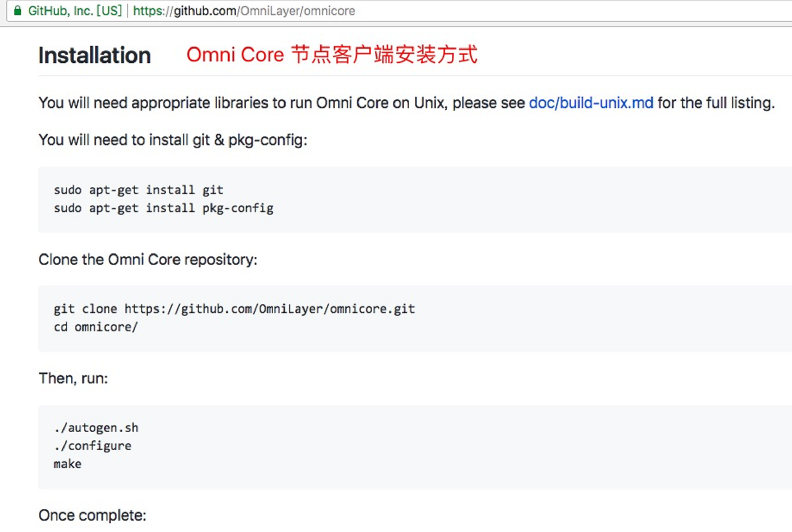Screen dimensions: 792x532
Task: Open the doc/build-unix.md link
Action: click(591, 103)
